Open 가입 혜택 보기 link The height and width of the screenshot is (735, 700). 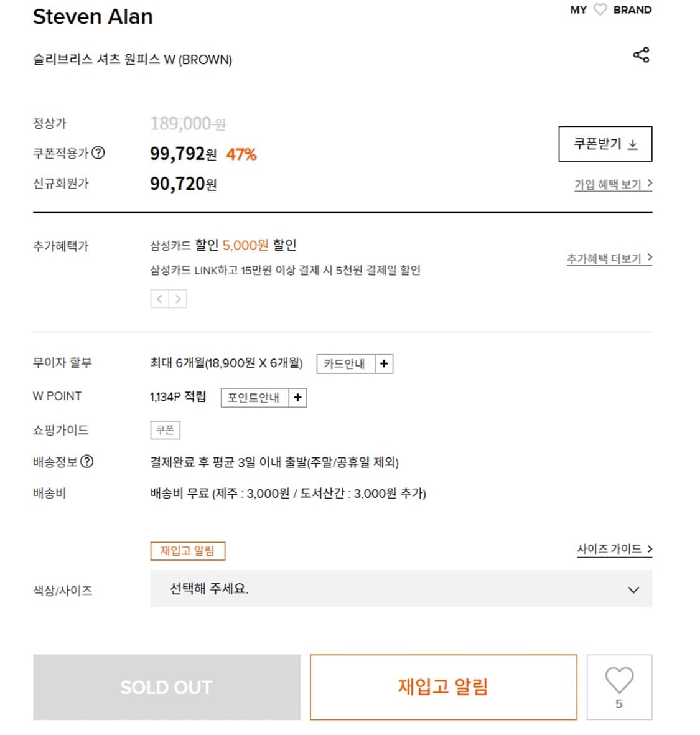pyautogui.click(x=612, y=184)
